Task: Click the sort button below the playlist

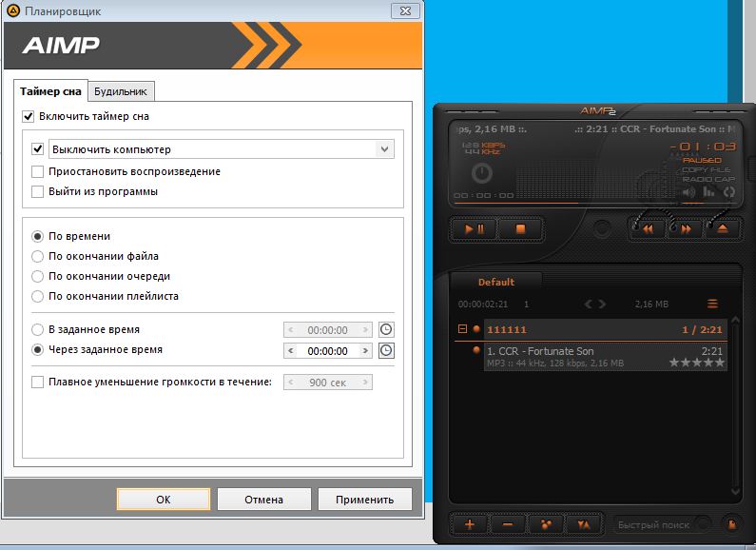Action: pyautogui.click(x=583, y=524)
